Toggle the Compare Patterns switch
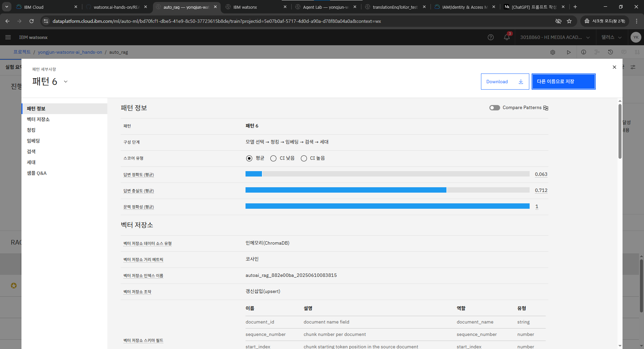This screenshot has height=349, width=644. [494, 108]
